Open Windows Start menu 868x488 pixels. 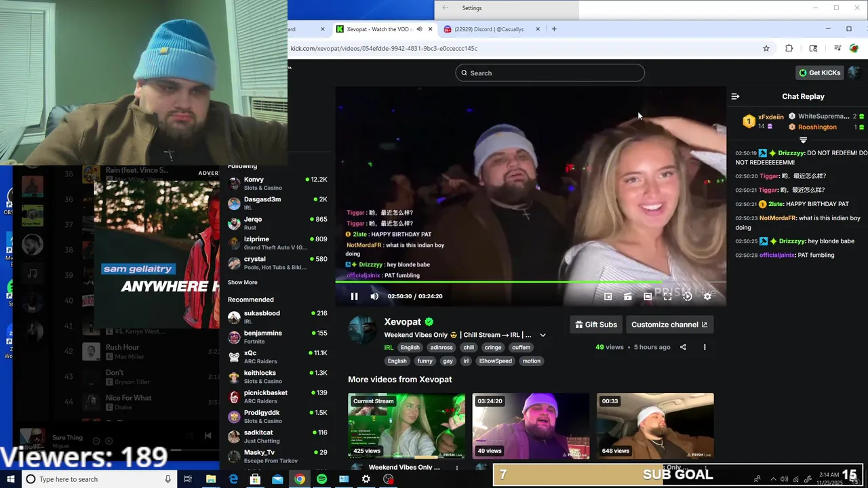[10, 479]
